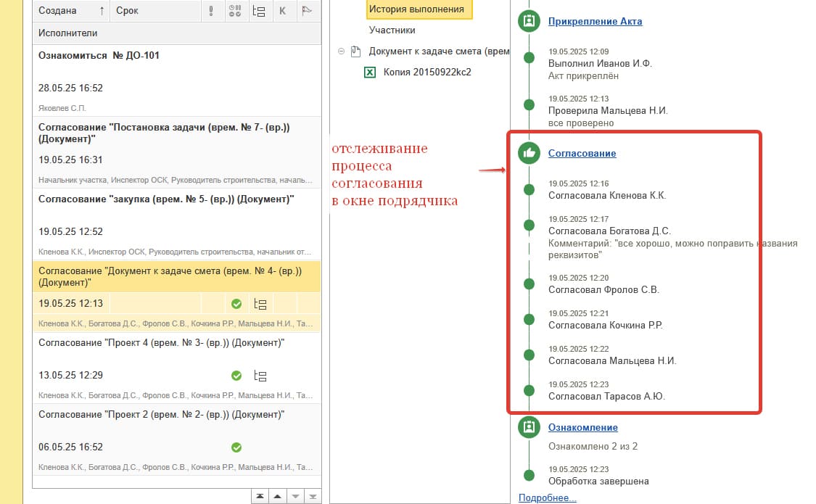816x504 pixels.
Task: Click the Прикрепление Акта stage icon
Action: [x=529, y=21]
